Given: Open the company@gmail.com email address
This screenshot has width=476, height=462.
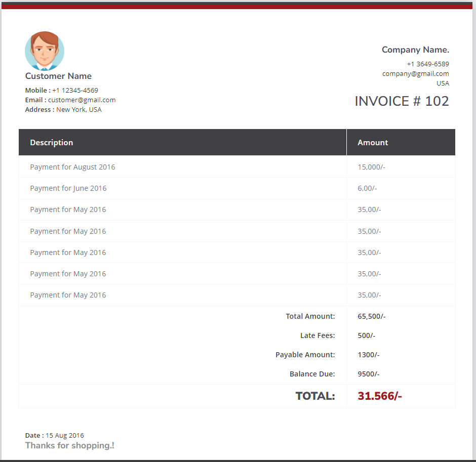Looking at the screenshot, I should (415, 73).
